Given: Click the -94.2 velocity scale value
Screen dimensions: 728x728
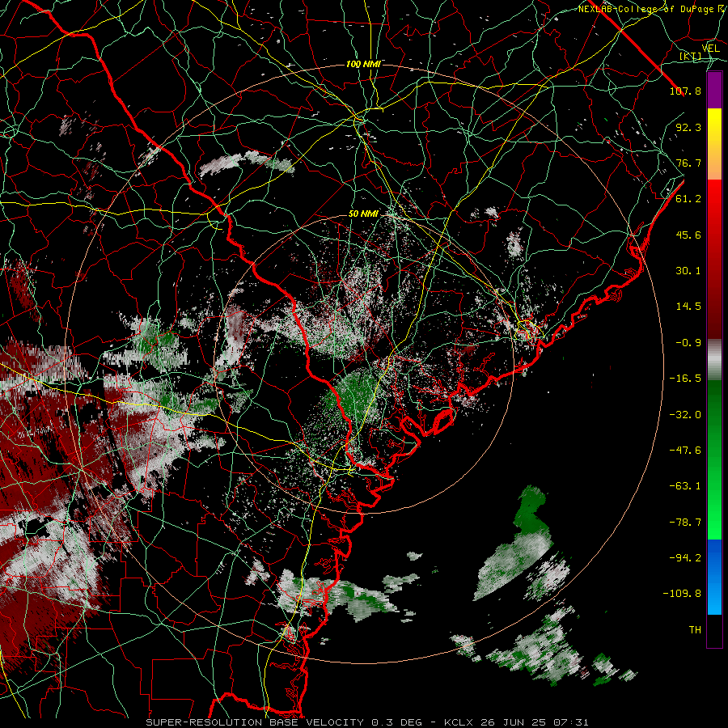Looking at the screenshot, I should 685,558.
